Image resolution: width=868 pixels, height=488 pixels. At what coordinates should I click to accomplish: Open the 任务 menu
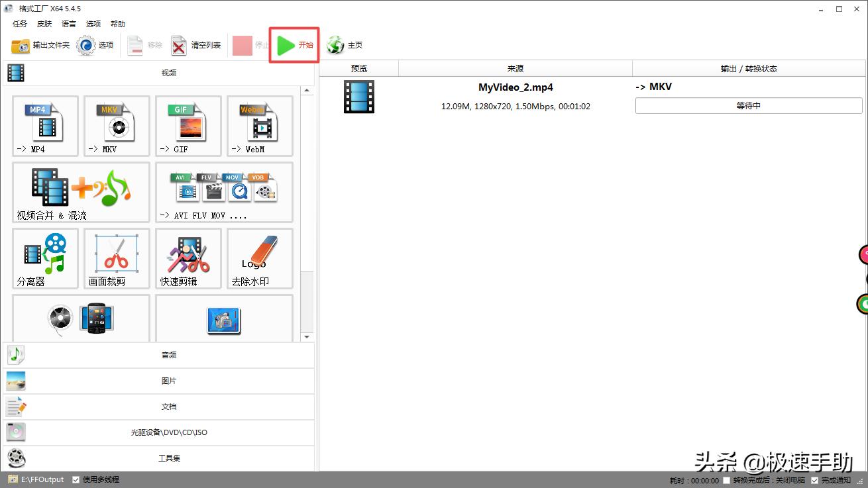pyautogui.click(x=20, y=24)
